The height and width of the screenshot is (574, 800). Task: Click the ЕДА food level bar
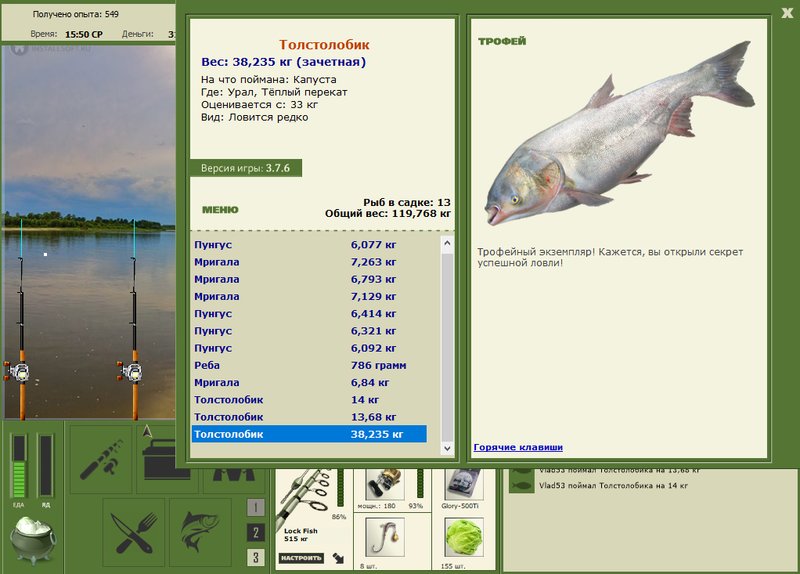click(19, 466)
